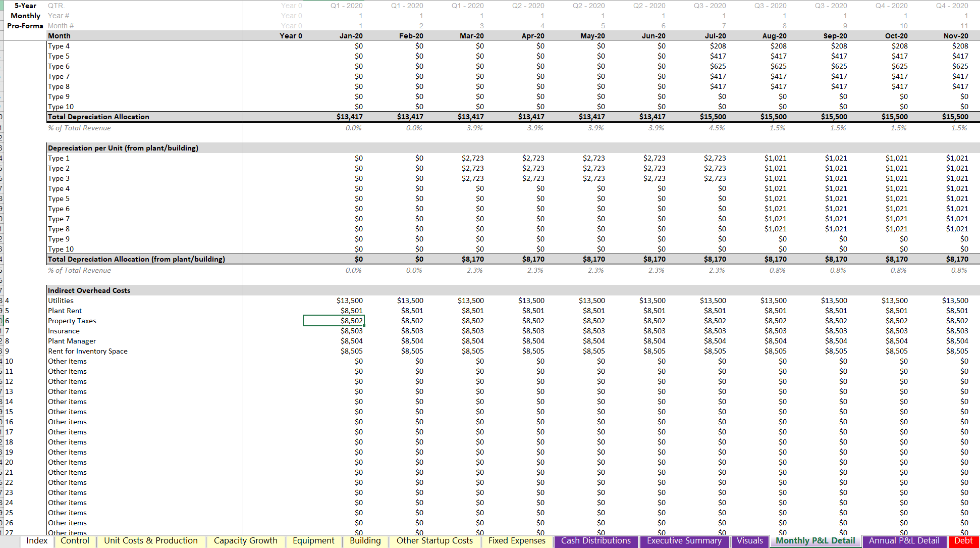Click the Utilities row label cell

[61, 301]
